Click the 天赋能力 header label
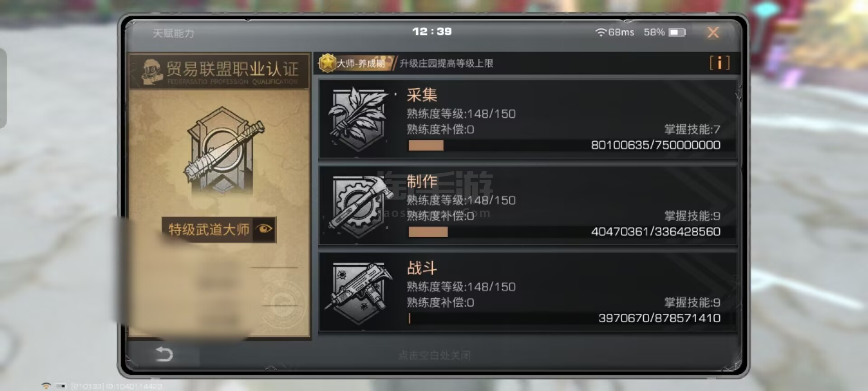Image resolution: width=868 pixels, height=391 pixels. pyautogui.click(x=174, y=33)
